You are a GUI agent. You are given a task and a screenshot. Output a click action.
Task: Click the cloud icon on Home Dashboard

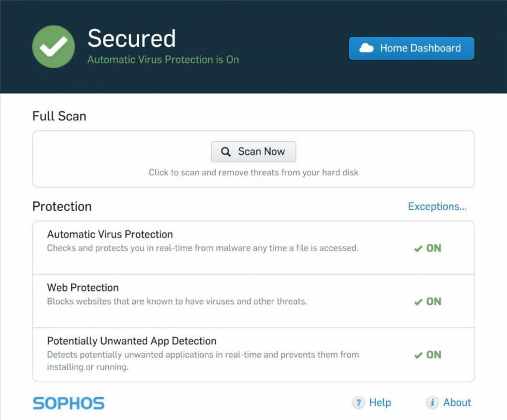(366, 48)
